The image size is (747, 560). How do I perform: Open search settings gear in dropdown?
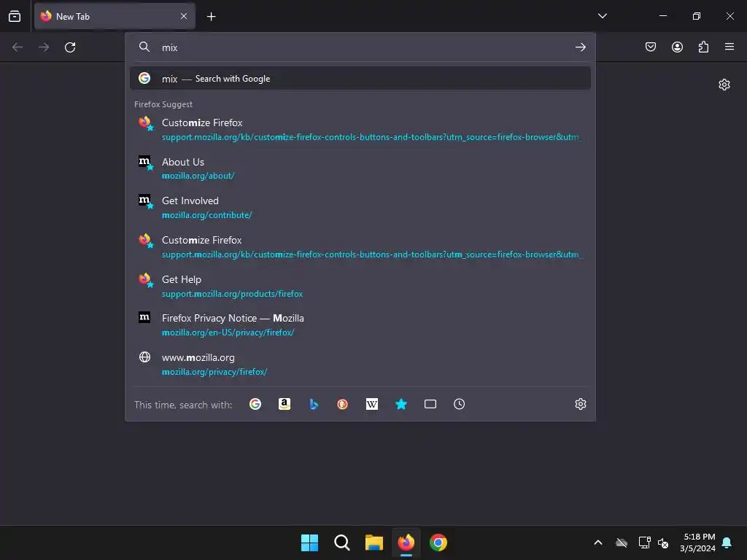click(580, 404)
